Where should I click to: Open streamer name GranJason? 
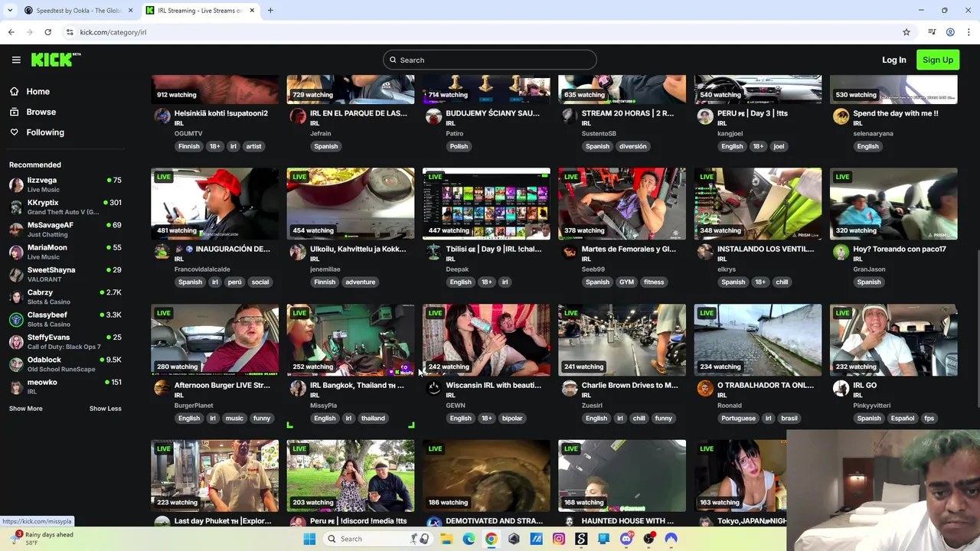[869, 269]
